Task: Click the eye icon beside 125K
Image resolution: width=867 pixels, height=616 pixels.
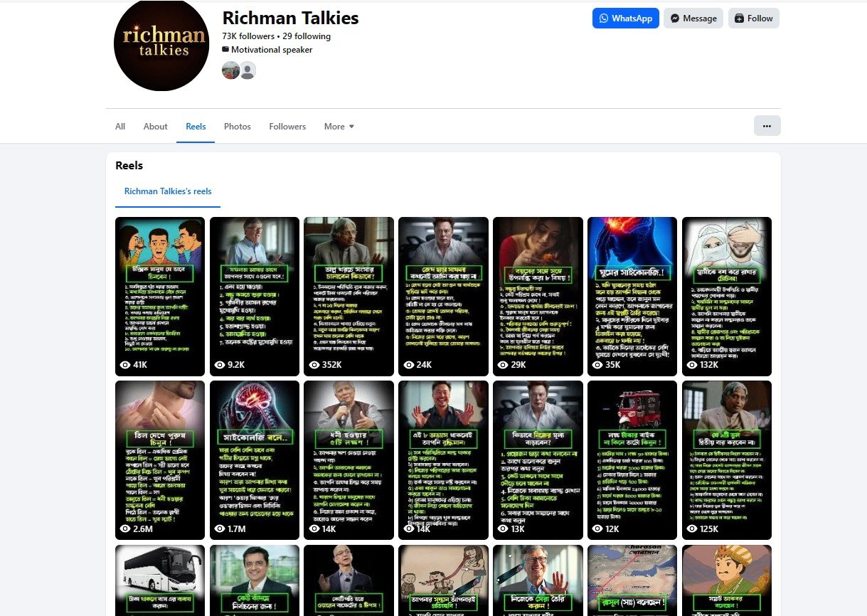Action: 693,529
